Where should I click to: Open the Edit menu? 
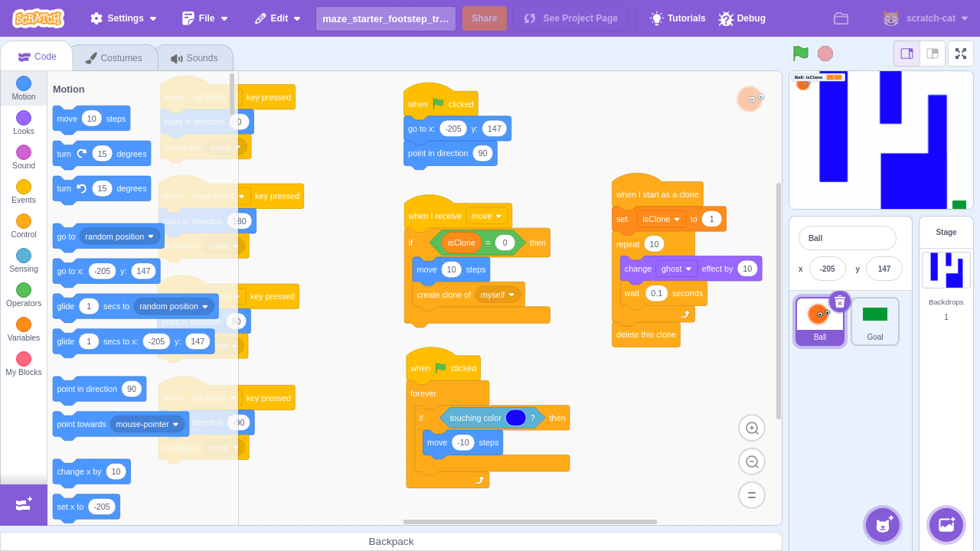(x=277, y=18)
